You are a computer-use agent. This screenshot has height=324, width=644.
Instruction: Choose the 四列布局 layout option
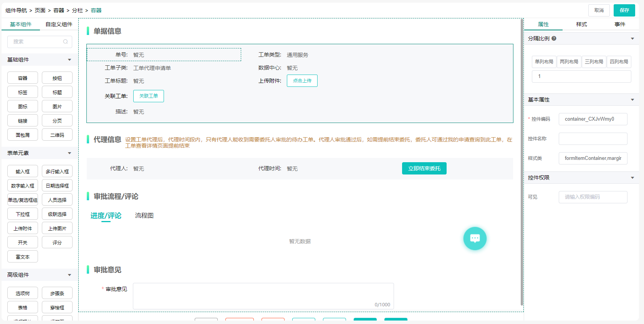click(619, 62)
